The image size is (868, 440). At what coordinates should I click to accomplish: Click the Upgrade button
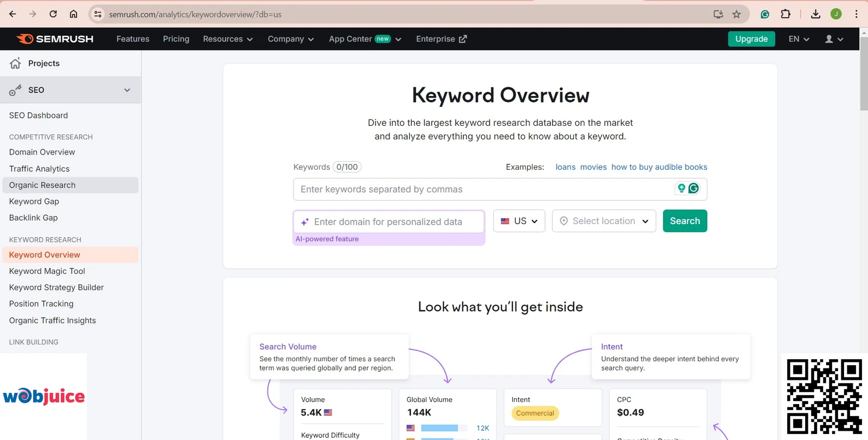click(751, 39)
